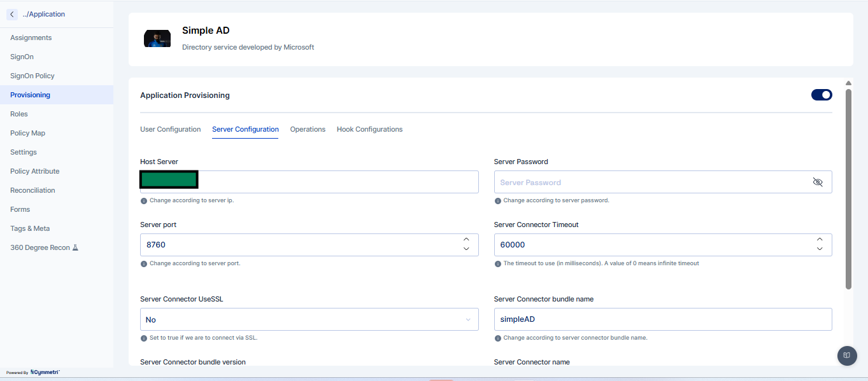Click the Server Connector Timeout field

(x=663, y=245)
